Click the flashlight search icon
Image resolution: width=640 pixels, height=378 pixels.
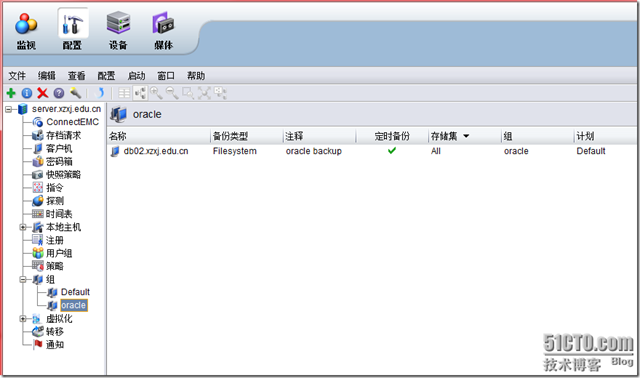76,93
